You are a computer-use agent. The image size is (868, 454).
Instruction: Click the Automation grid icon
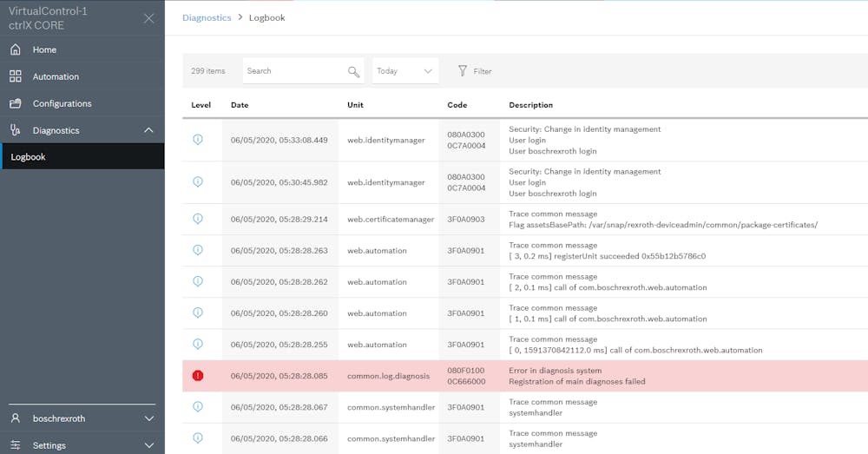(x=16, y=76)
